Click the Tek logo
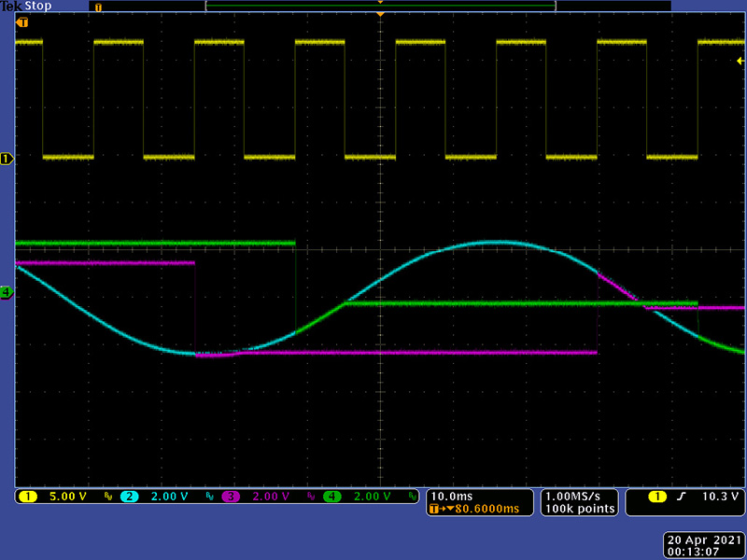The width and height of the screenshot is (747, 560). (11, 6)
